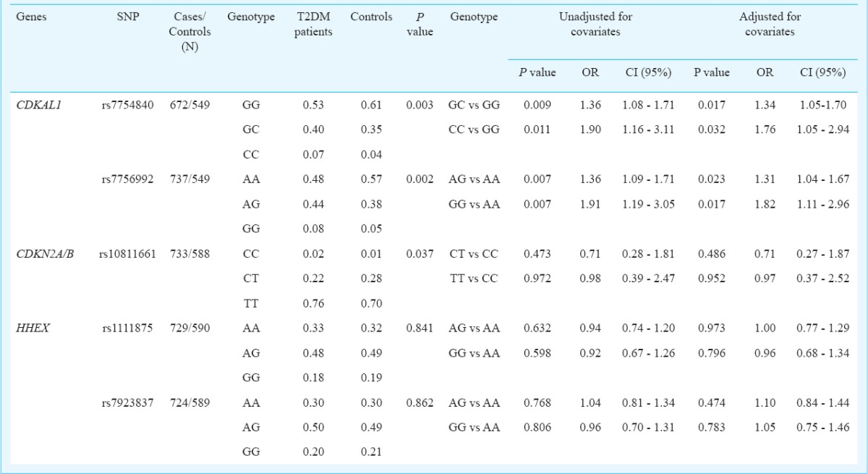Click the HHEX gene label
The height and width of the screenshot is (474, 868).
click(30, 329)
